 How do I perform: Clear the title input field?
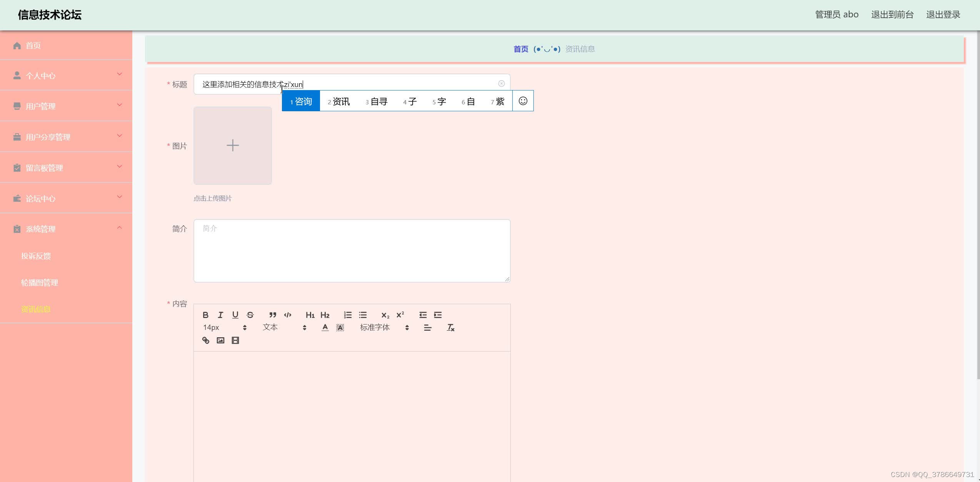(502, 84)
